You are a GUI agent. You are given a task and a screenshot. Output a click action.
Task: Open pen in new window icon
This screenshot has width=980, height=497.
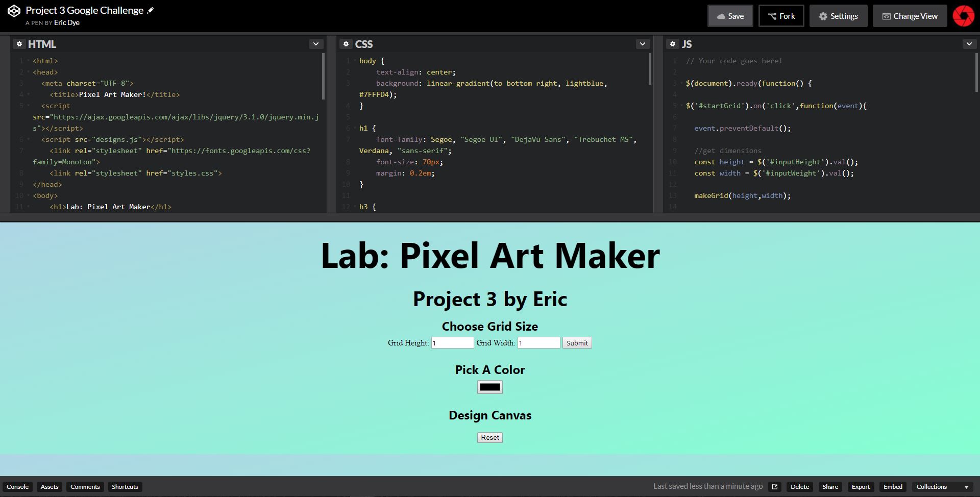point(774,487)
